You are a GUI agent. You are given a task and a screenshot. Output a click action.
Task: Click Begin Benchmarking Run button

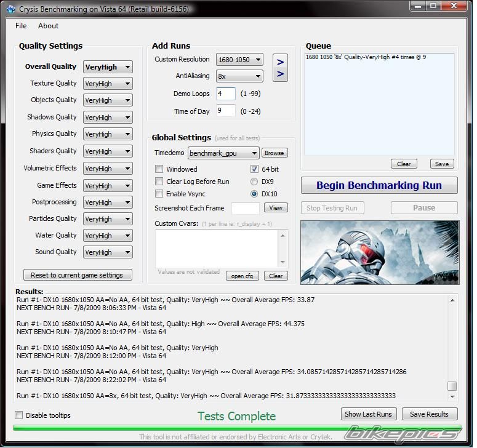tap(379, 185)
